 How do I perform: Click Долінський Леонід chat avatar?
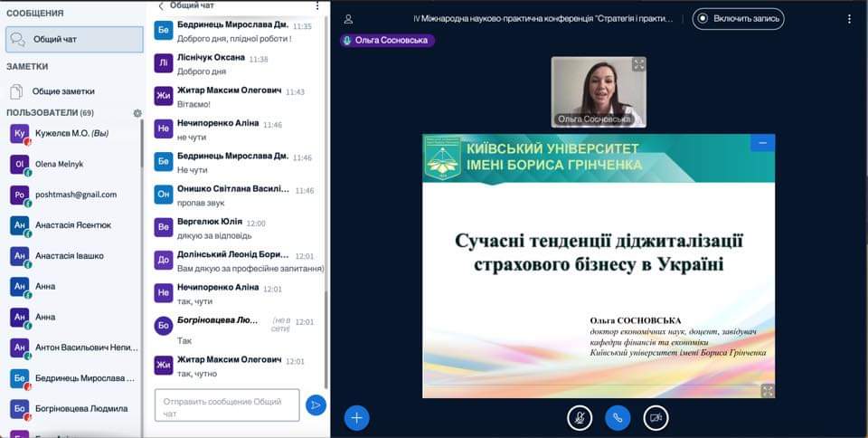point(164,261)
